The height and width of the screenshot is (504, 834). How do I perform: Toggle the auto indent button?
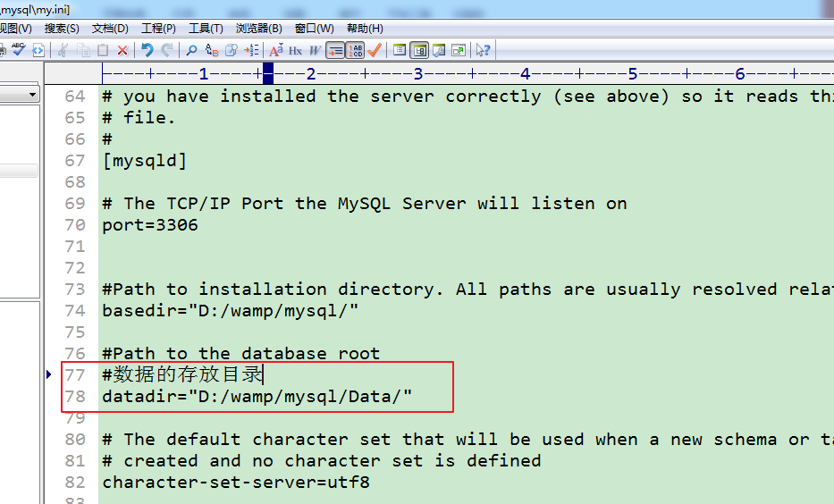pos(335,50)
